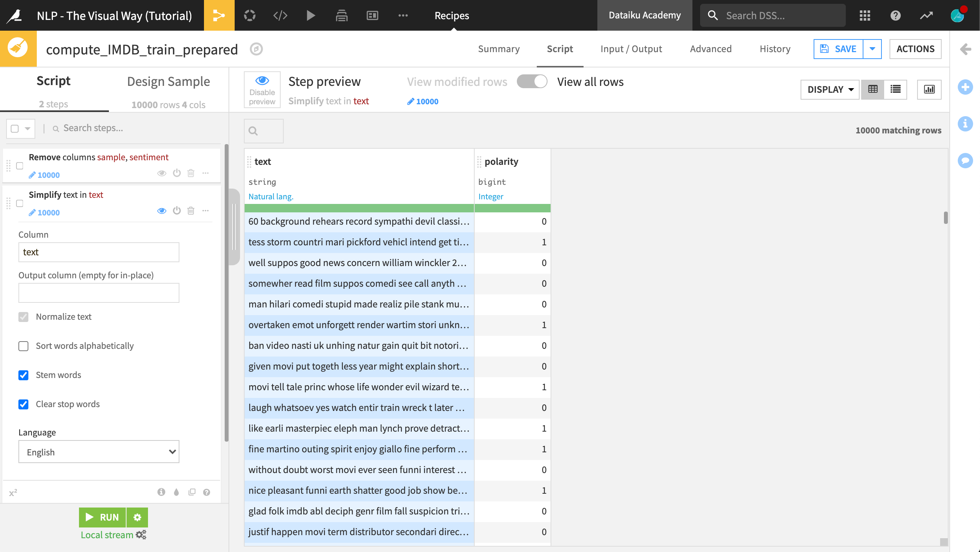The image size is (980, 552).
Task: Switch to the Summary tab
Action: [499, 49]
